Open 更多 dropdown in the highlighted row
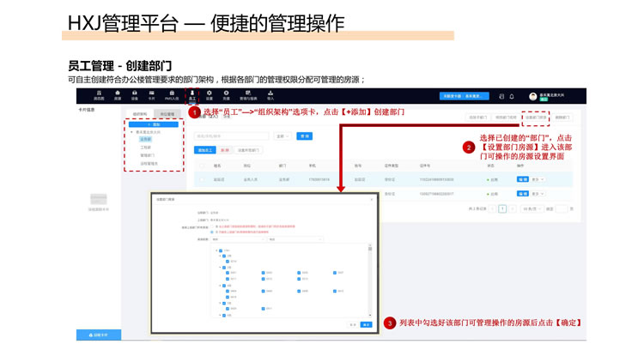This screenshot has width=644, height=362. pyautogui.click(x=538, y=179)
